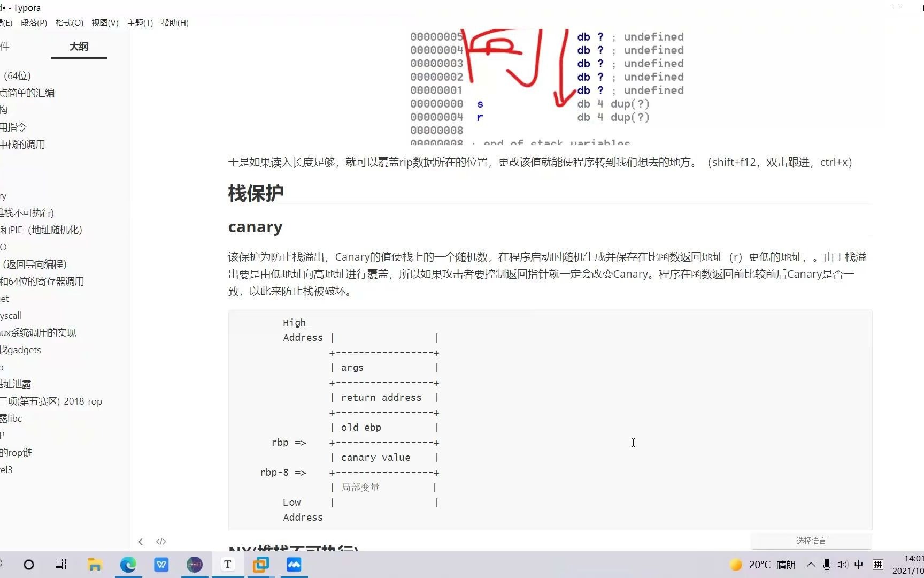Open the 视图(V) menu
Viewport: 924px width, 578px height.
coord(105,23)
